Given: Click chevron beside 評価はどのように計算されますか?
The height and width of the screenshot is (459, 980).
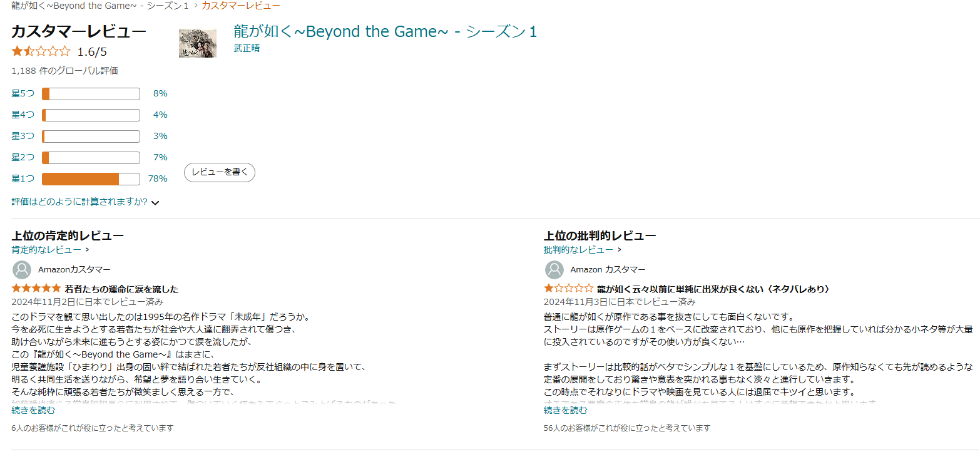Looking at the screenshot, I should pyautogui.click(x=155, y=202).
